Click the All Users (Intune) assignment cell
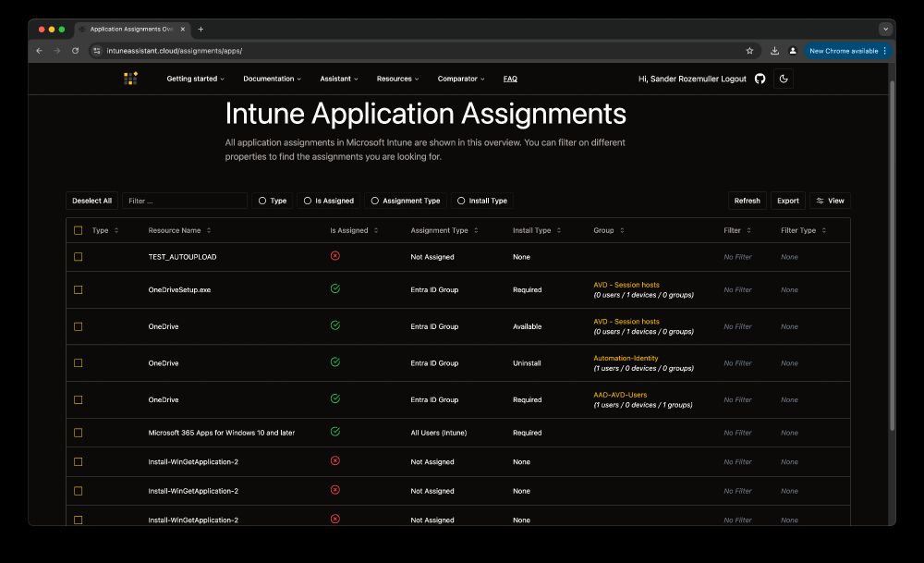924x563 pixels. click(x=438, y=433)
